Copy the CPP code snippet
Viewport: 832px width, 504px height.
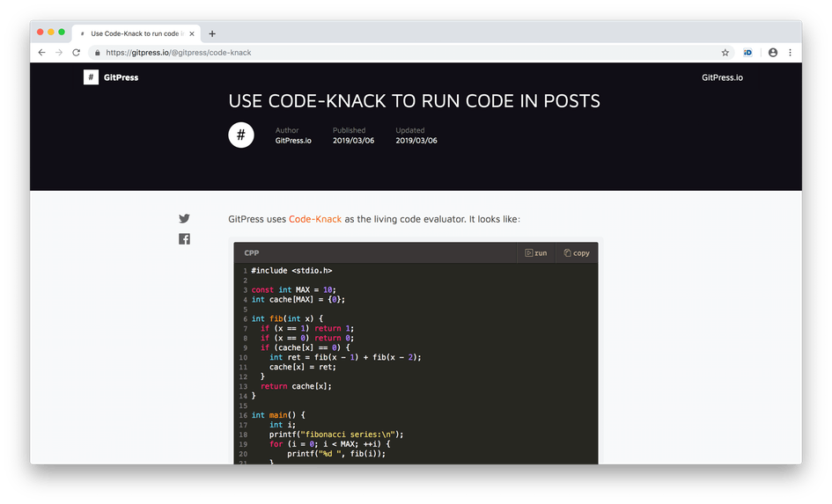point(577,252)
